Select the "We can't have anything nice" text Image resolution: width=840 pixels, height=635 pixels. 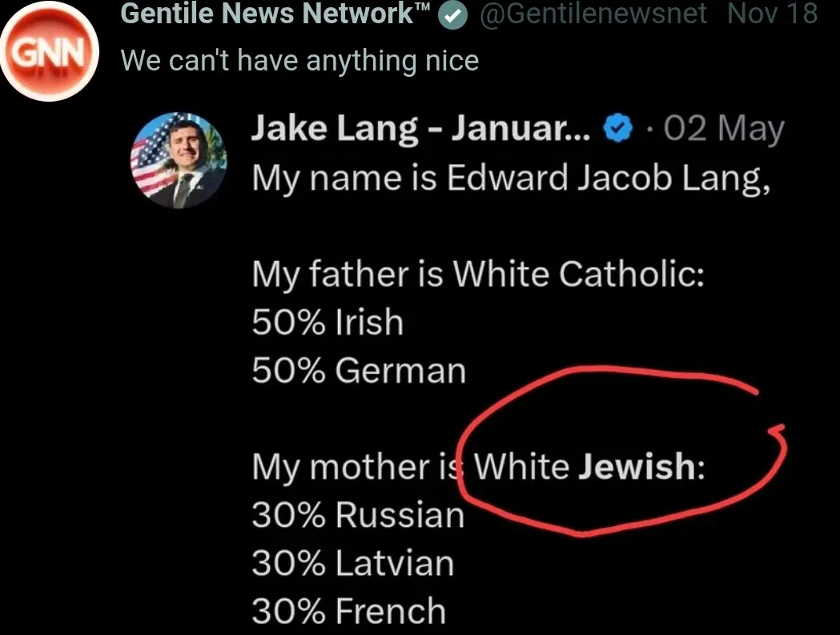[299, 60]
